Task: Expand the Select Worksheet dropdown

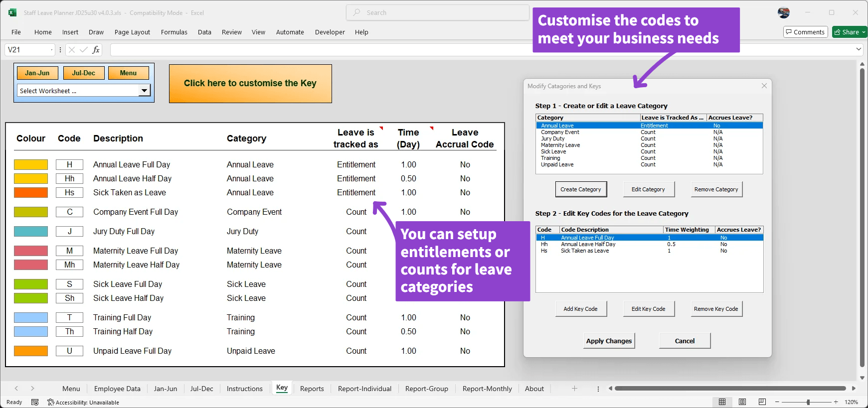Action: click(144, 90)
